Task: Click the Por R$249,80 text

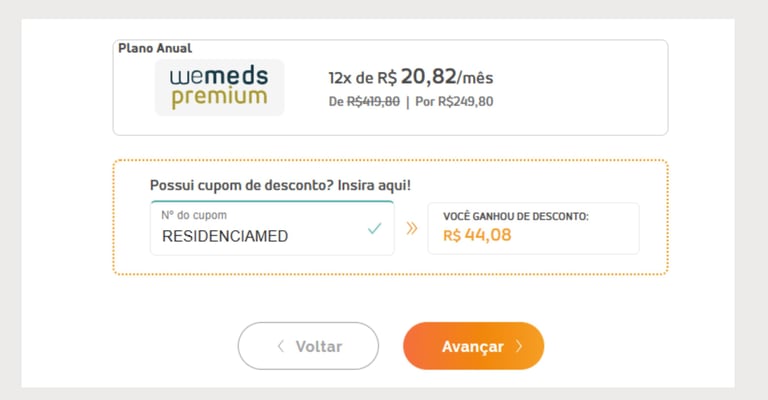Action: (x=454, y=101)
